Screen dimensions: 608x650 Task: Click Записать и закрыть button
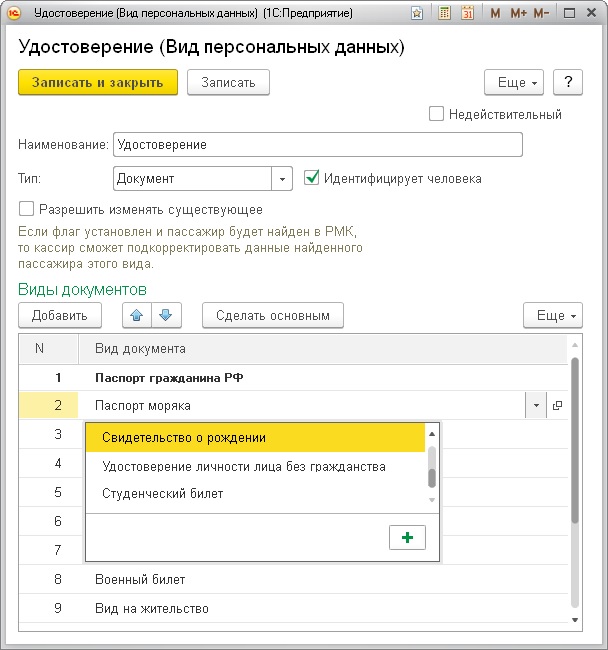[97, 82]
